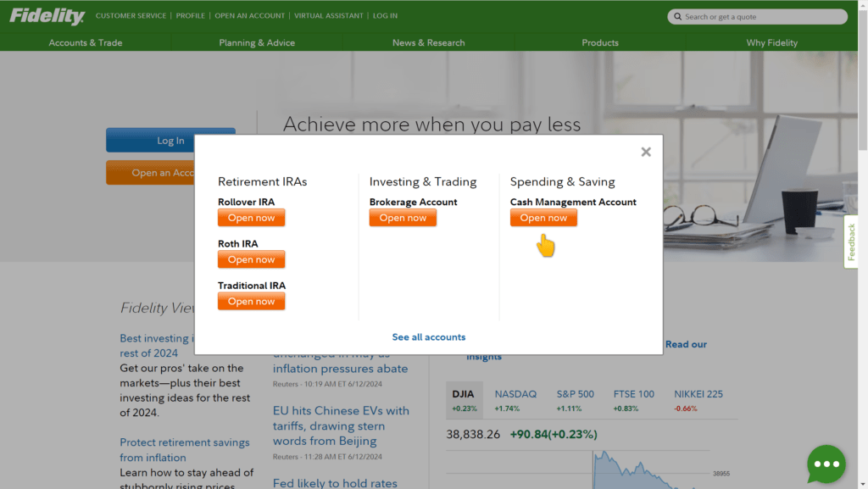Open Protect retirement savings from inflation link

pyautogui.click(x=184, y=450)
